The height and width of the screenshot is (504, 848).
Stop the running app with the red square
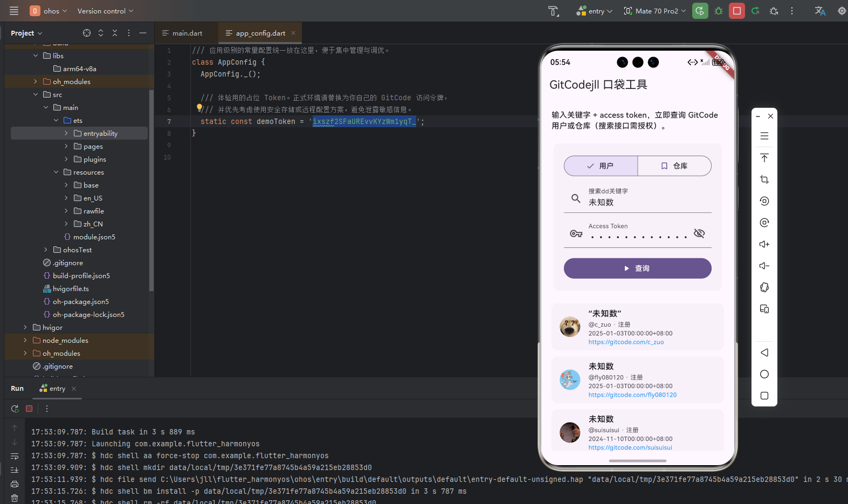coord(737,11)
